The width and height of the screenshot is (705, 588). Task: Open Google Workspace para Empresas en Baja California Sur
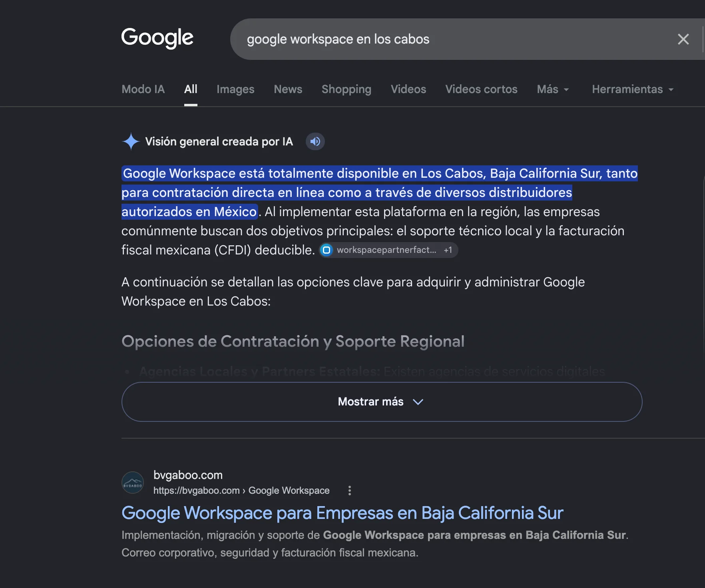click(343, 513)
